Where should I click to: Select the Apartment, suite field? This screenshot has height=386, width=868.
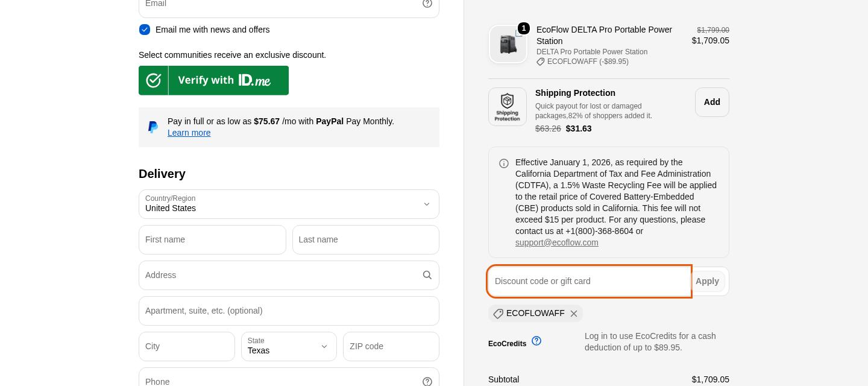pyautogui.click(x=289, y=311)
